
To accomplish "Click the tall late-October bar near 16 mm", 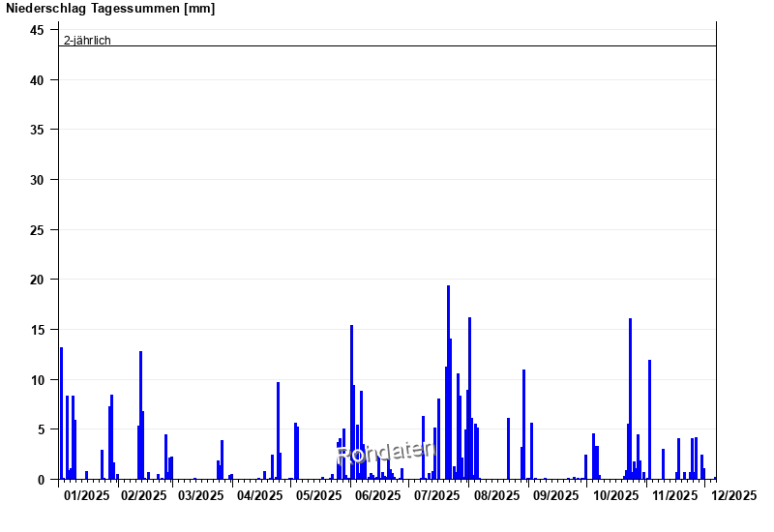I will click(631, 399).
